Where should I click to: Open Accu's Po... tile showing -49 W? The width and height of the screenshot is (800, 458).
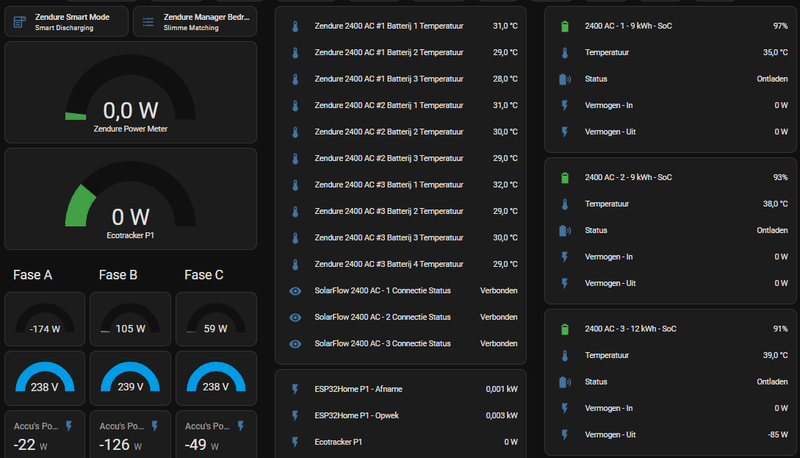[x=216, y=435]
